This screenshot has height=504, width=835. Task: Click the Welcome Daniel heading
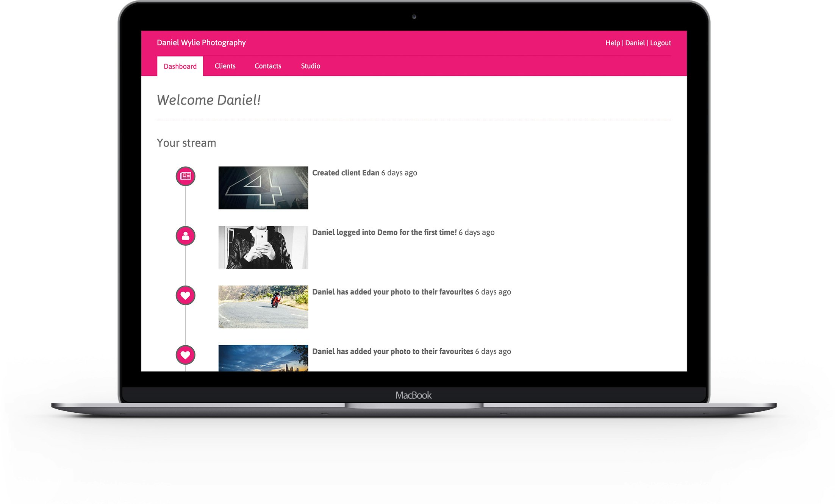point(209,100)
